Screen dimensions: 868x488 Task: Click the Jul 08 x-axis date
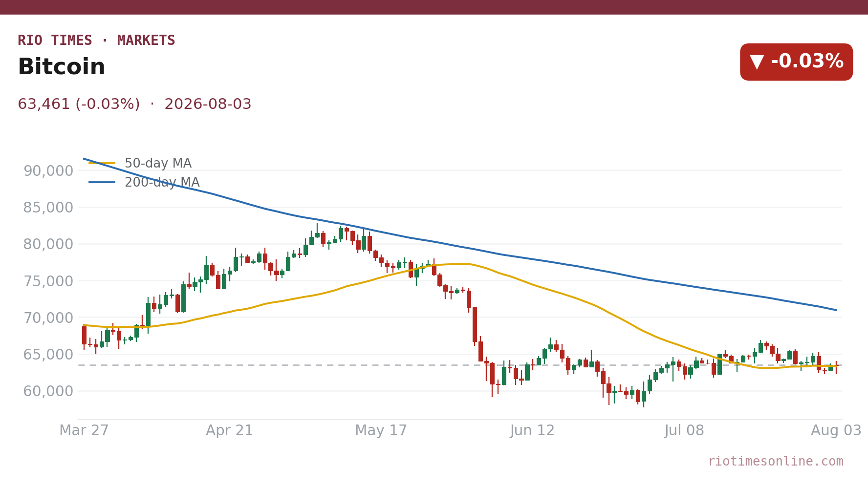[x=684, y=430]
